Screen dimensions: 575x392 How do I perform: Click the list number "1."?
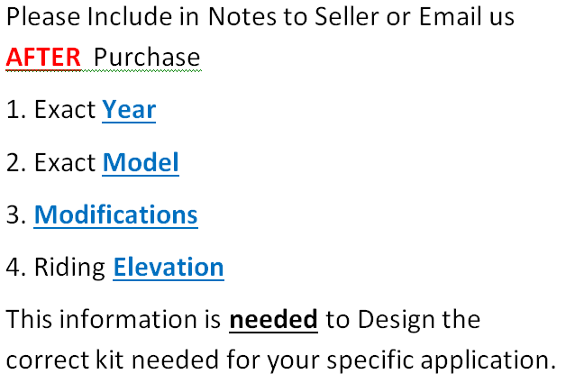pyautogui.click(x=16, y=110)
